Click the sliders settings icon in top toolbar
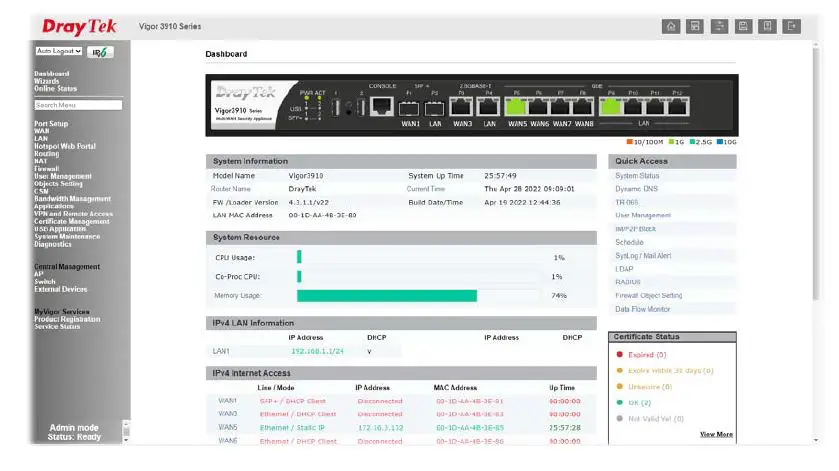Image resolution: width=839 pixels, height=471 pixels. coord(719,26)
